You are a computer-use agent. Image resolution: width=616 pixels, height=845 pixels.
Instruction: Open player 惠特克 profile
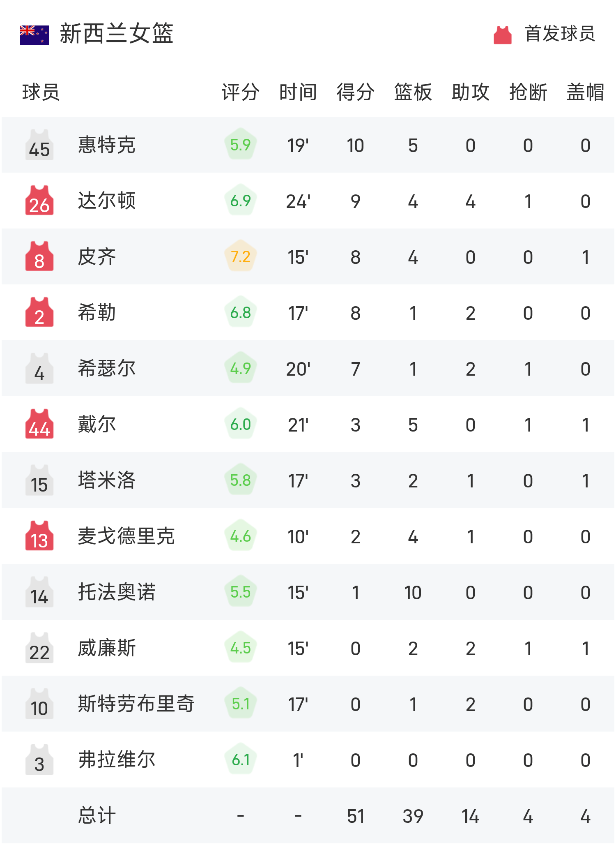(x=107, y=145)
